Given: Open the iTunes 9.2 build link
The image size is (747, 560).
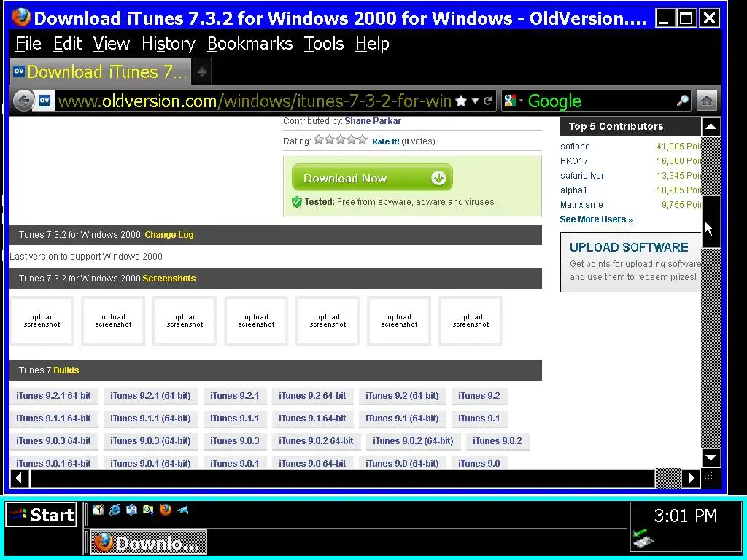Looking at the screenshot, I should pos(479,396).
